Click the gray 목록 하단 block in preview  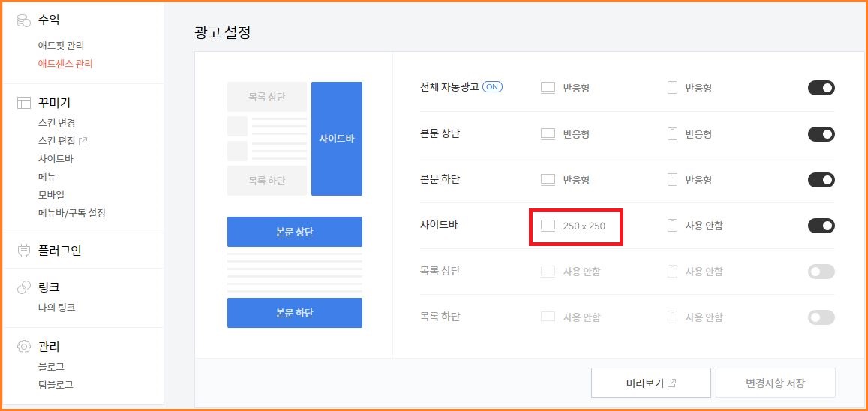click(x=267, y=180)
